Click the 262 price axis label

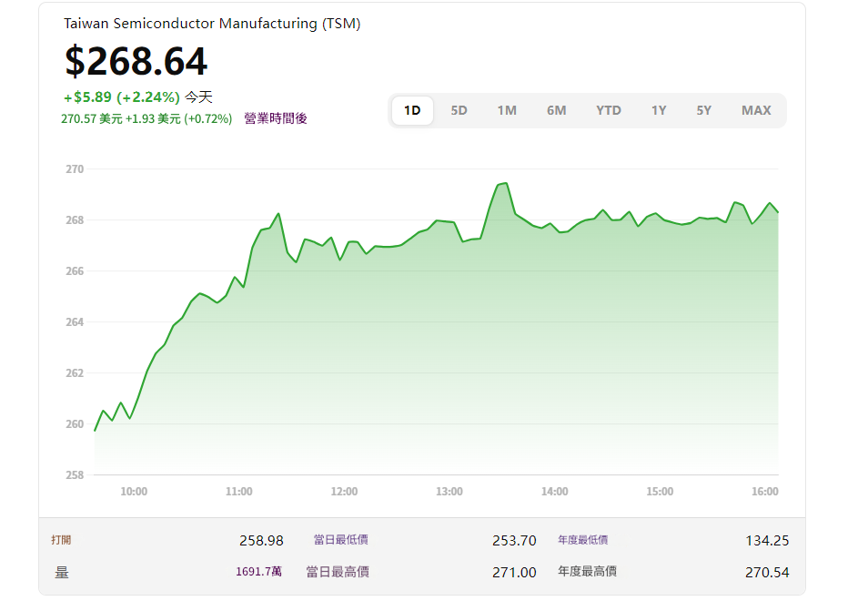pyautogui.click(x=75, y=372)
